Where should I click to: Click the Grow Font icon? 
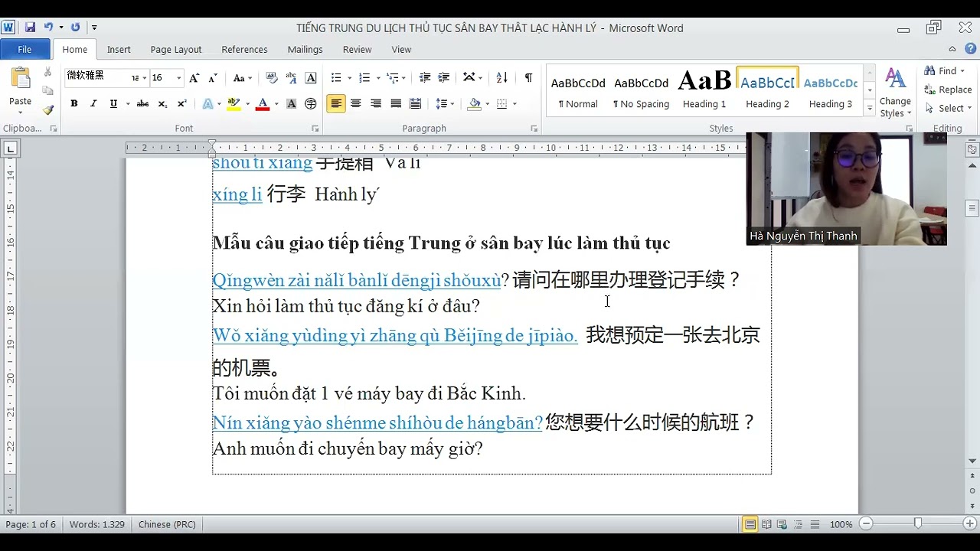[x=194, y=78]
